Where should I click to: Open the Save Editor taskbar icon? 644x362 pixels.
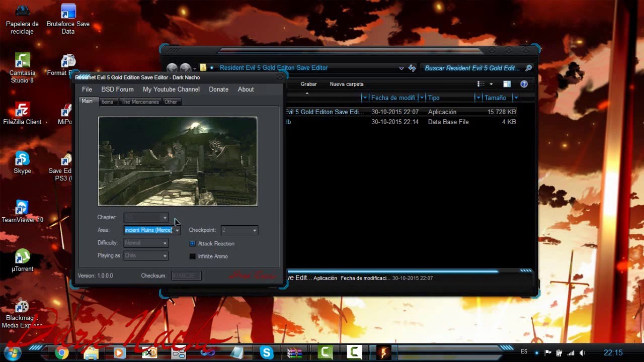[383, 353]
